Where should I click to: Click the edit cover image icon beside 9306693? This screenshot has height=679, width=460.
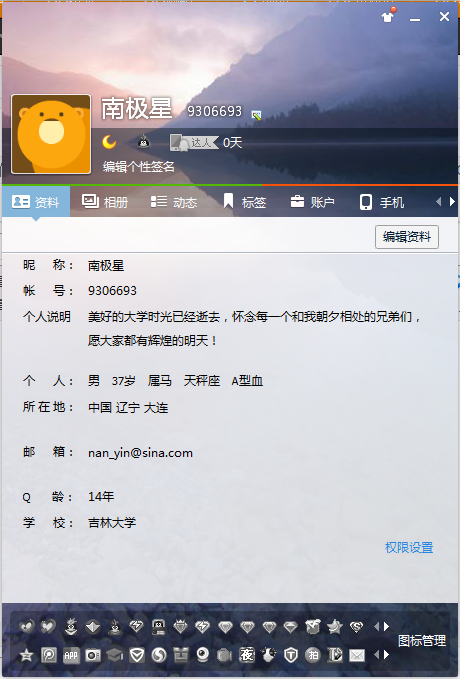tap(256, 115)
